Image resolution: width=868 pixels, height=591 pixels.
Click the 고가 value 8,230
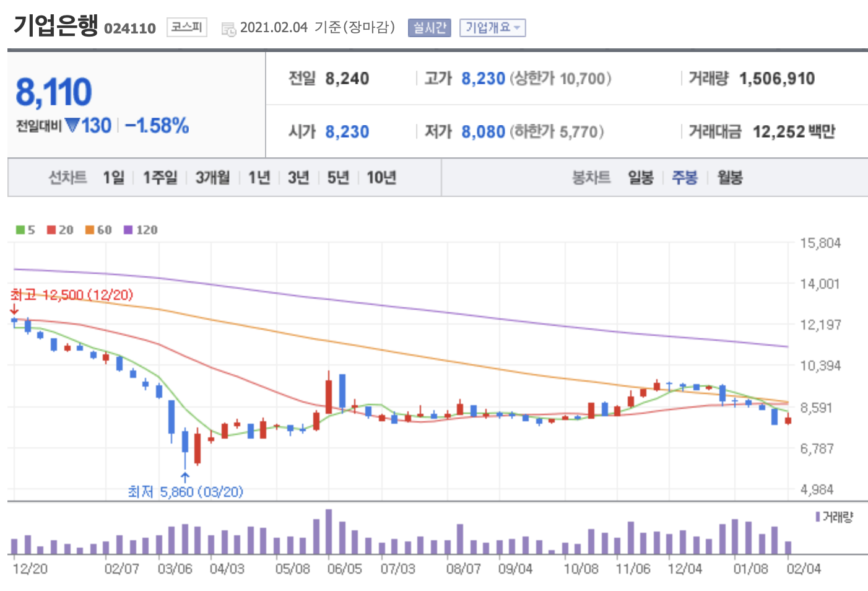(x=484, y=79)
